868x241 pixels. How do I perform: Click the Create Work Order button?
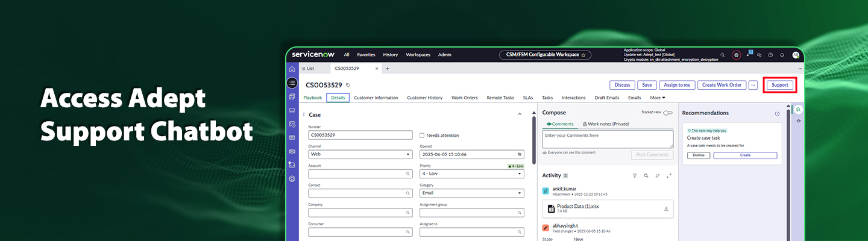pos(722,85)
